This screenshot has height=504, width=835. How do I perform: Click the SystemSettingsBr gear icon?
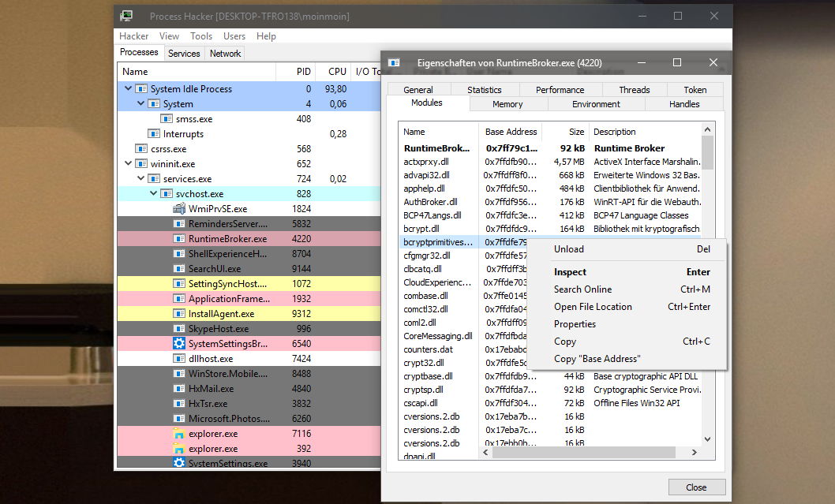click(x=179, y=343)
